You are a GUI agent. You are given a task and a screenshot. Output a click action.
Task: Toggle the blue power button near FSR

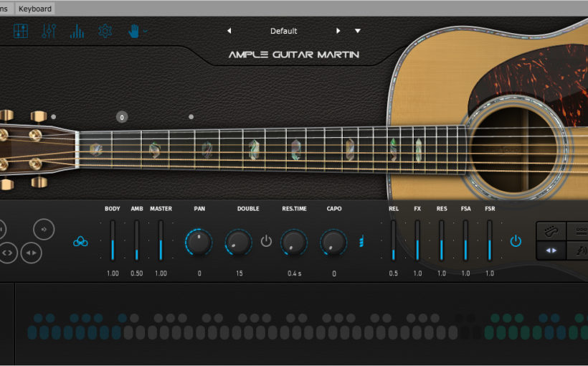tap(516, 241)
